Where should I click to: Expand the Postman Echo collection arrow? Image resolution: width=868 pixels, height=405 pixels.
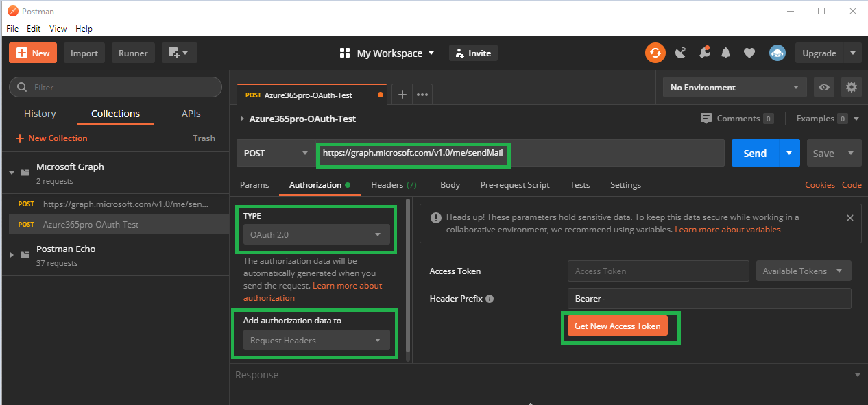(12, 255)
